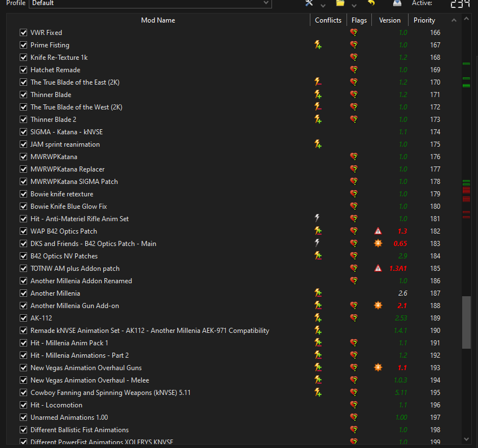Click the vertical scrollbar thumb
478x448 pixels.
tap(466, 322)
